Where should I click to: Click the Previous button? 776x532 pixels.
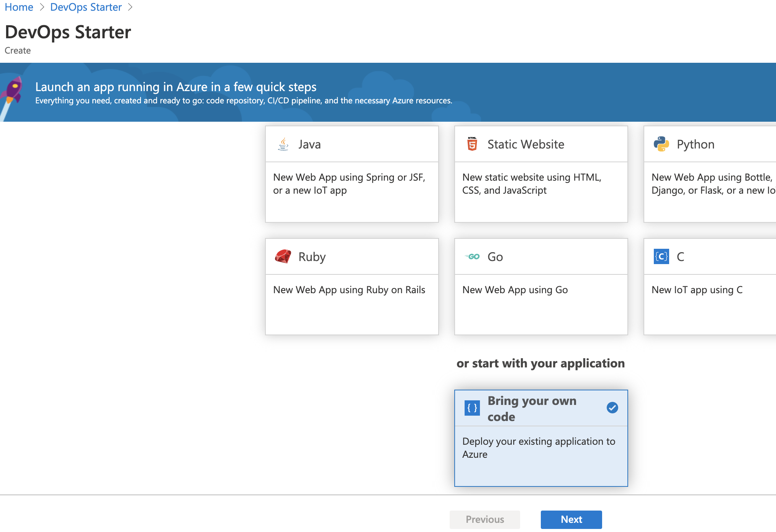pos(485,519)
